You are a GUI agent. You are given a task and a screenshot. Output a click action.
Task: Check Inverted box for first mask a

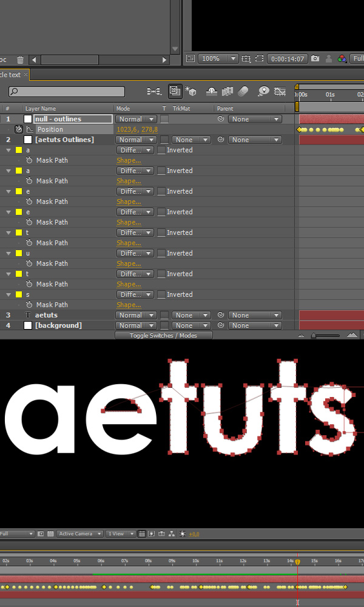pos(161,150)
